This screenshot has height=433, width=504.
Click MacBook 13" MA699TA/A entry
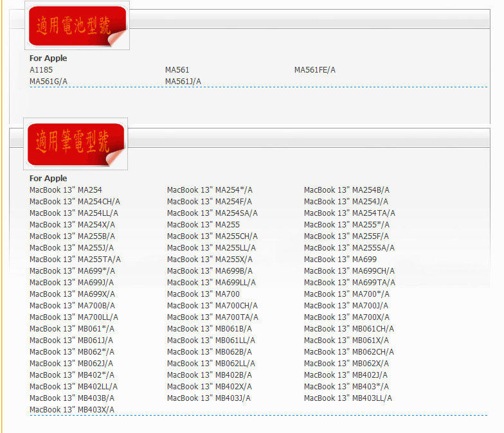tap(350, 283)
